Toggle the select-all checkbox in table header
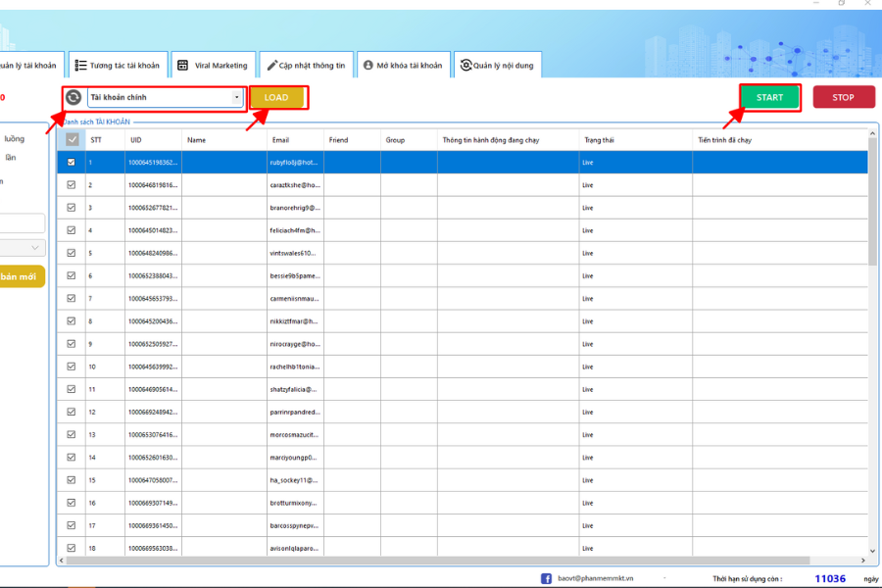The image size is (882, 588). [72, 140]
